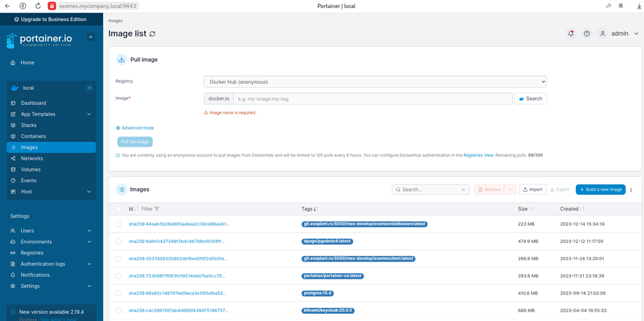Open the table settings three-dot icon
Viewport: 644px width, 321px height.
(x=631, y=190)
